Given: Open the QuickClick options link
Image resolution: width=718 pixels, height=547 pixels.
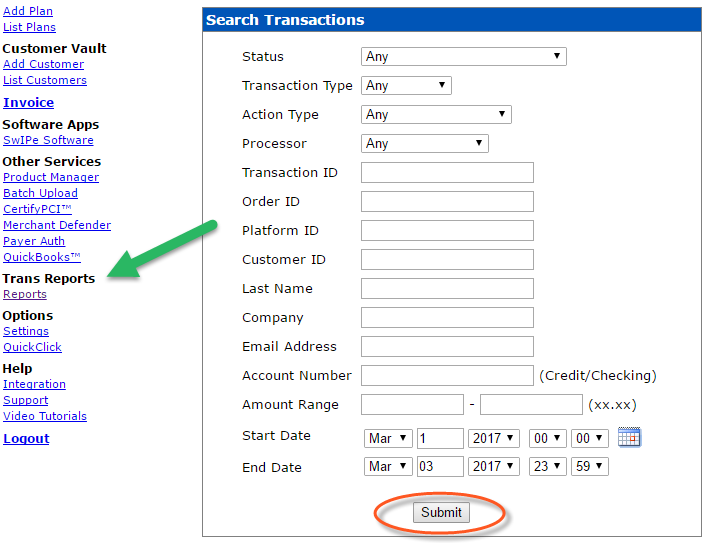Looking at the screenshot, I should [x=32, y=347].
